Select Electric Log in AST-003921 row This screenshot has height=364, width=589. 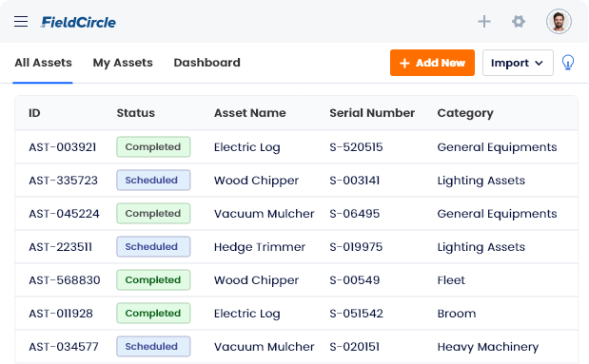point(247,147)
